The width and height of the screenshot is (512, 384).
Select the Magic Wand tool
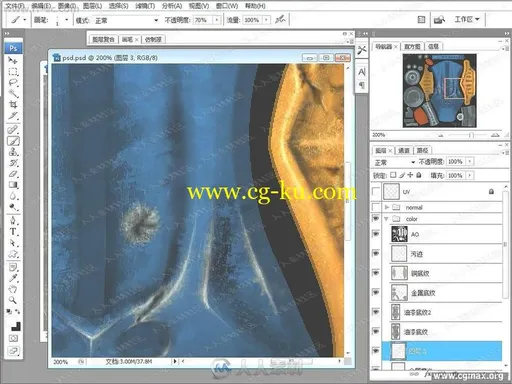(x=13, y=94)
